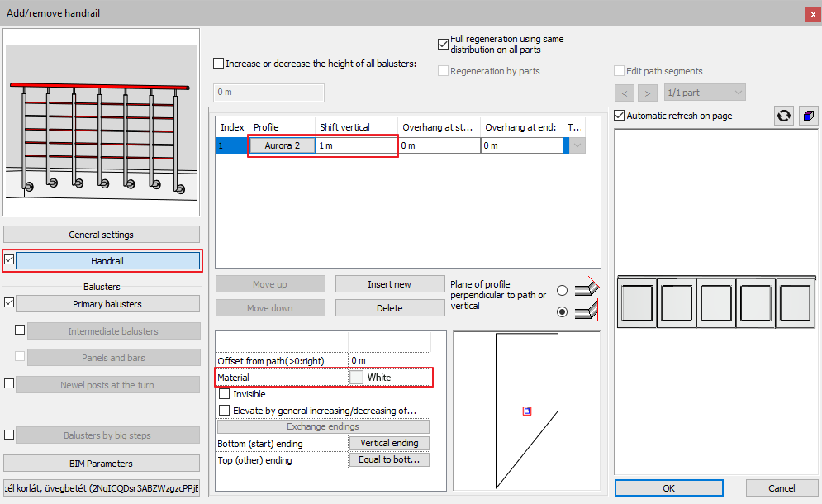This screenshot has width=822, height=504.
Task: Go to next path segment arrow
Action: coord(648,93)
